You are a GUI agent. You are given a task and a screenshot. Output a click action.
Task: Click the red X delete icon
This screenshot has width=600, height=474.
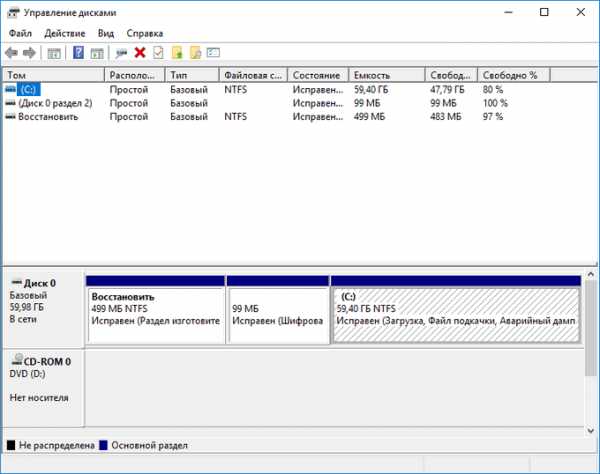tap(140, 52)
